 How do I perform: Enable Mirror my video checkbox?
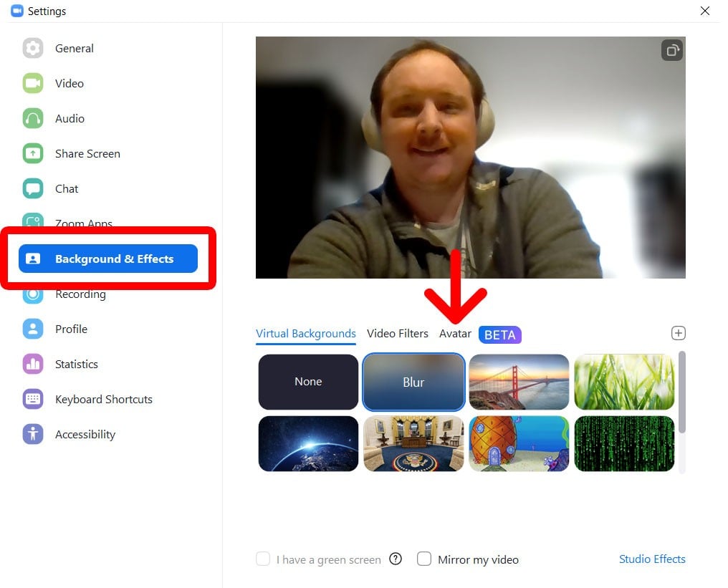point(424,559)
